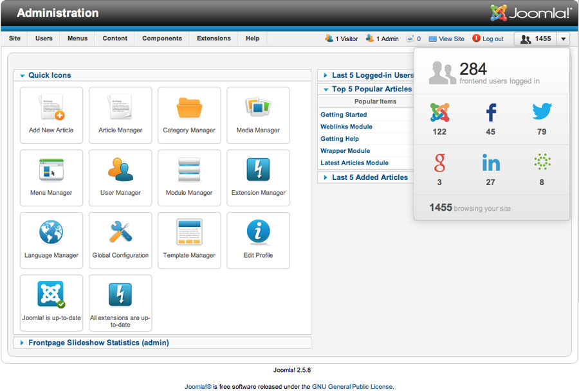
Task: Click the Administration header title
Action: (58, 13)
